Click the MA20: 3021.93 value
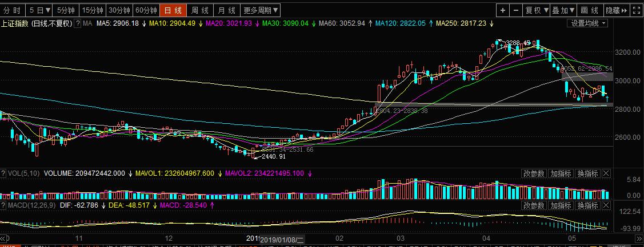The height and width of the screenshot is (247, 644). click(x=229, y=24)
